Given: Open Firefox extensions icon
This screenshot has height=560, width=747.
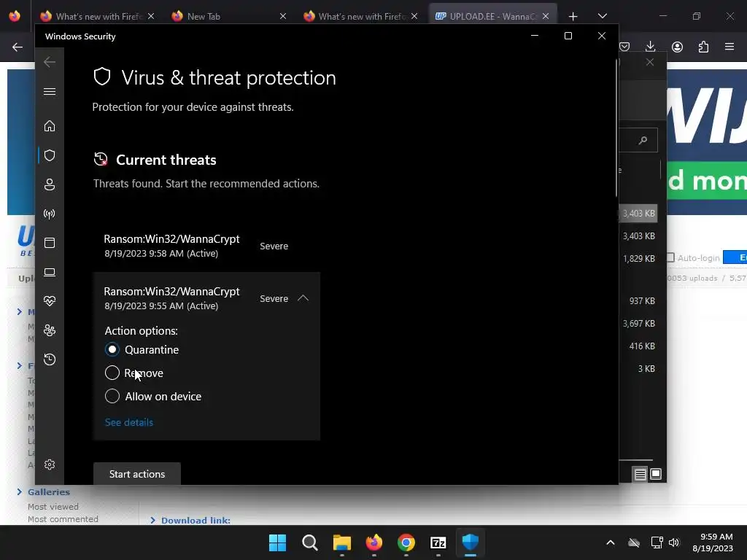Looking at the screenshot, I should [x=703, y=47].
